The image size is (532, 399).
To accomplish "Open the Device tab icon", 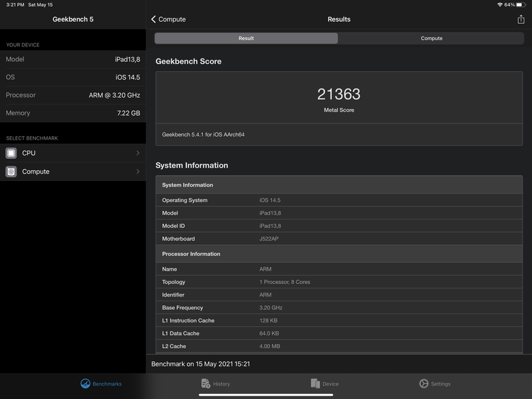I will click(315, 384).
